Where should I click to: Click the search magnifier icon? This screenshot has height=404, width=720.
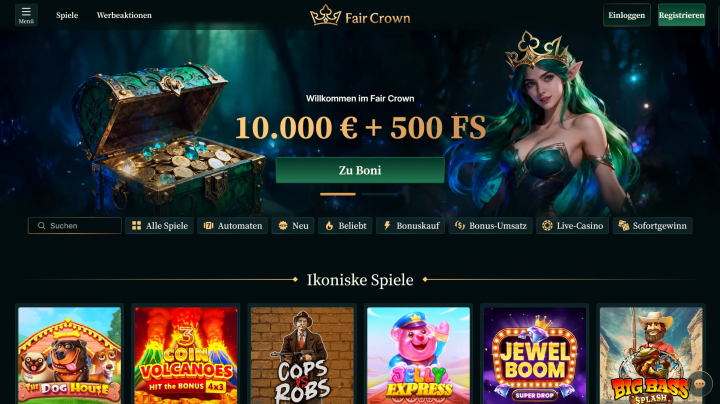point(41,226)
